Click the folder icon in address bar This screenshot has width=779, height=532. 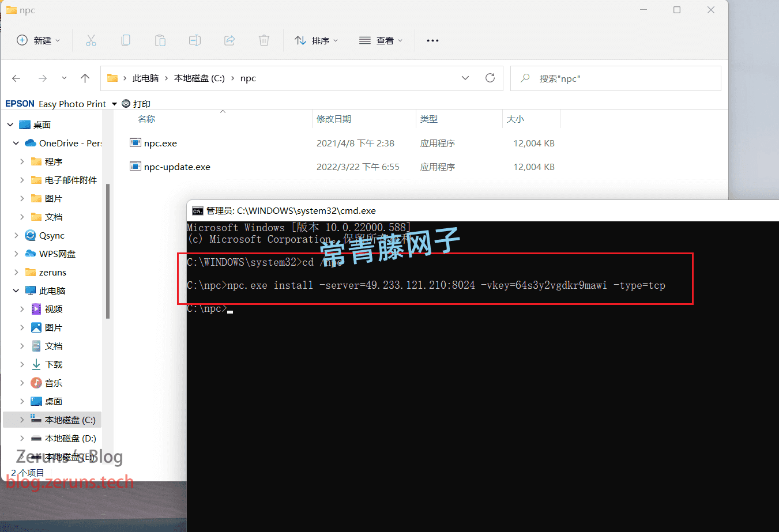coord(112,78)
